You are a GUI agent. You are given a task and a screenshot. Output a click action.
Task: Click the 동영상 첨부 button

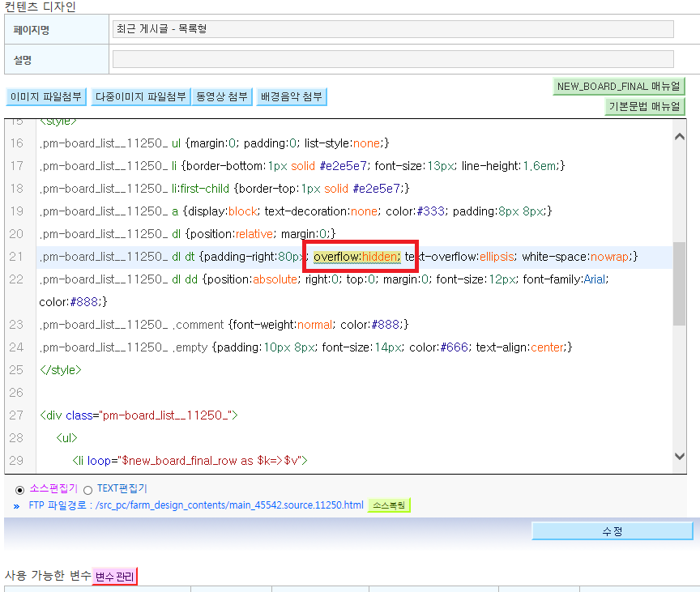coord(222,97)
